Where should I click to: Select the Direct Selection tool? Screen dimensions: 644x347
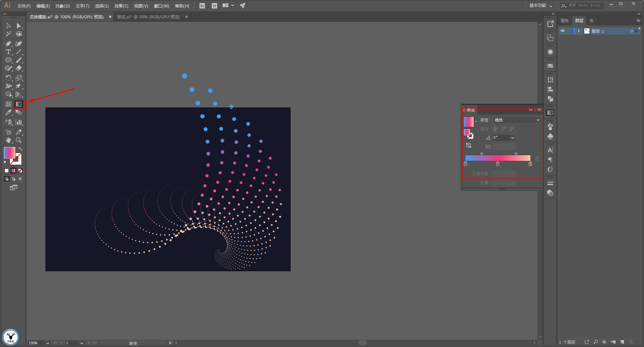coord(19,26)
